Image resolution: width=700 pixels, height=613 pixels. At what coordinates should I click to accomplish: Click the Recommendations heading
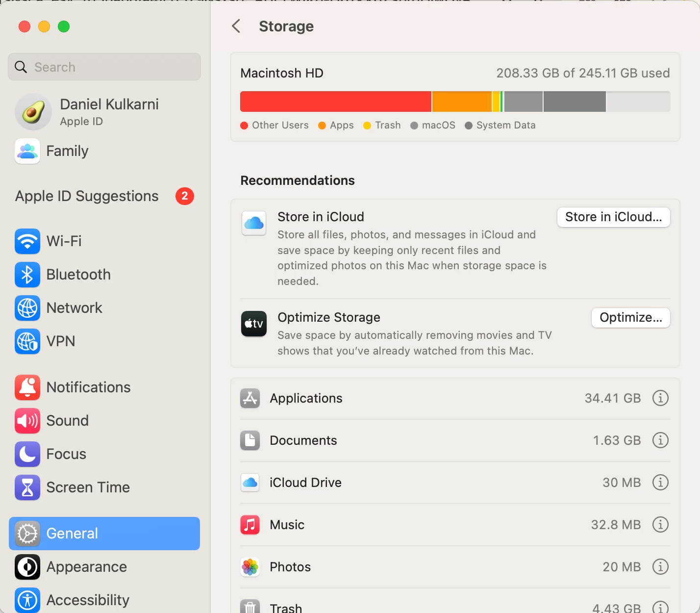[x=298, y=180]
